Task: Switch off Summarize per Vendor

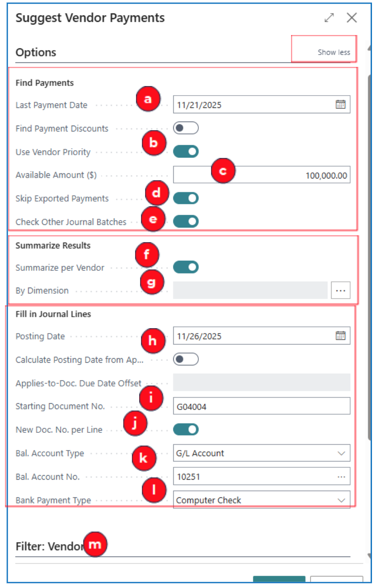Action: (186, 267)
